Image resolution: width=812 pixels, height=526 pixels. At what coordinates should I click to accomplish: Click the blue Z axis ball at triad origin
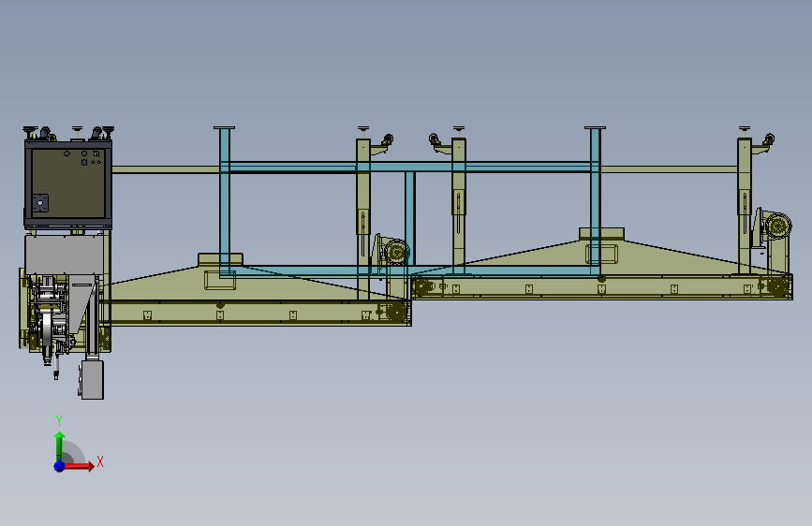tap(60, 466)
